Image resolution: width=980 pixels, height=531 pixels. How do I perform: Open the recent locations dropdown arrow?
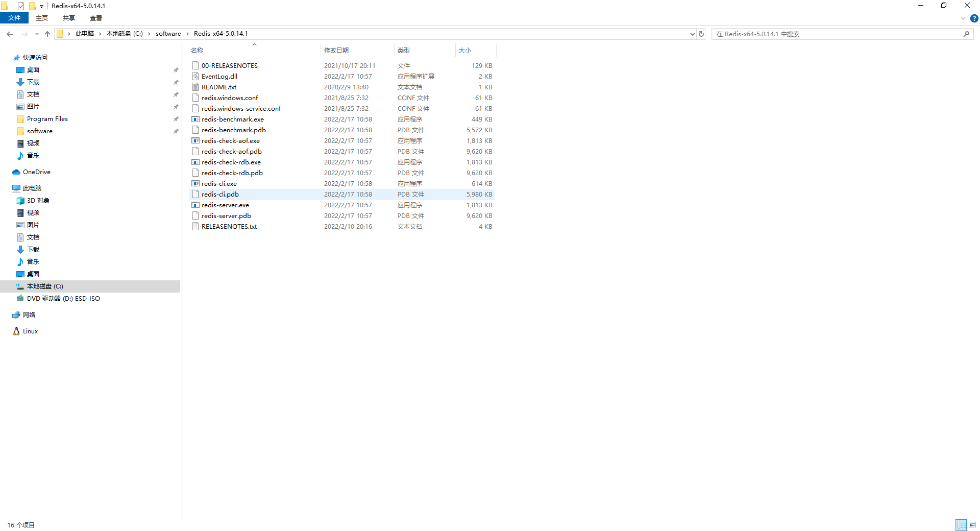coord(37,34)
